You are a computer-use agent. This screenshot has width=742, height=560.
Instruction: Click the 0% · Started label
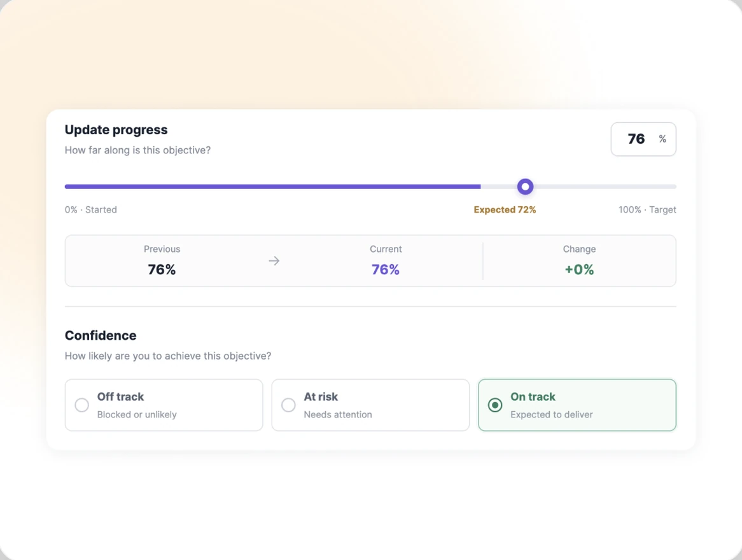point(91,210)
